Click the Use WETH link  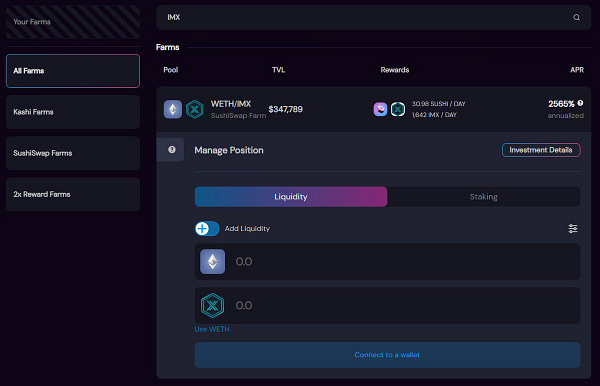[x=212, y=329]
